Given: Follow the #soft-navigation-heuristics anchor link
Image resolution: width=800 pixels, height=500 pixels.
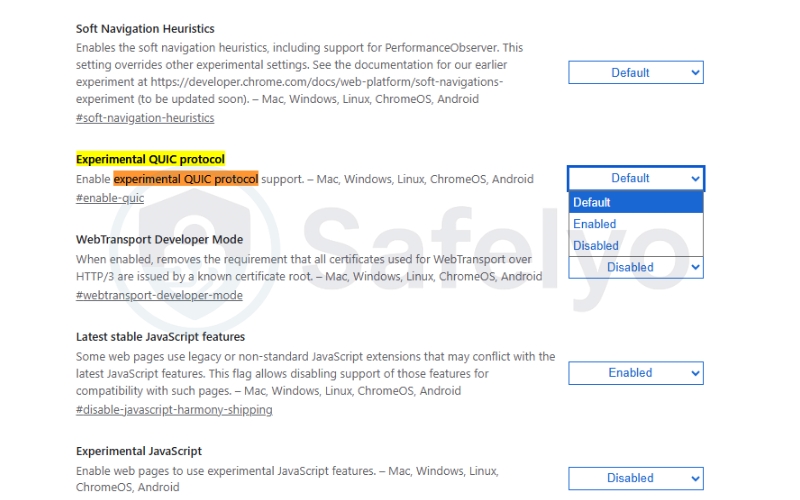Looking at the screenshot, I should [x=145, y=118].
